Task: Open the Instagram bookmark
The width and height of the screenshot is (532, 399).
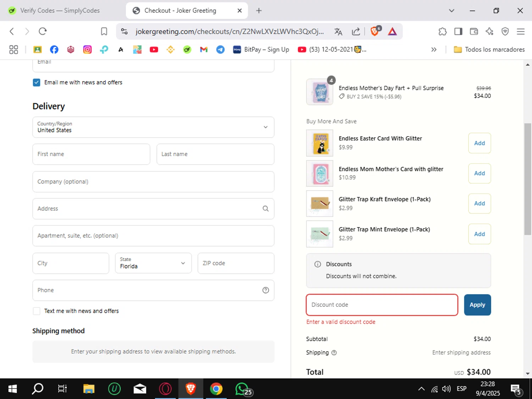Action: 87,50
